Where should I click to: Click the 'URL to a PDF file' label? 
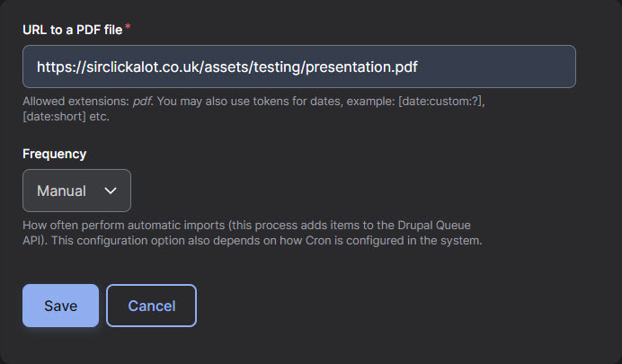pyautogui.click(x=73, y=30)
